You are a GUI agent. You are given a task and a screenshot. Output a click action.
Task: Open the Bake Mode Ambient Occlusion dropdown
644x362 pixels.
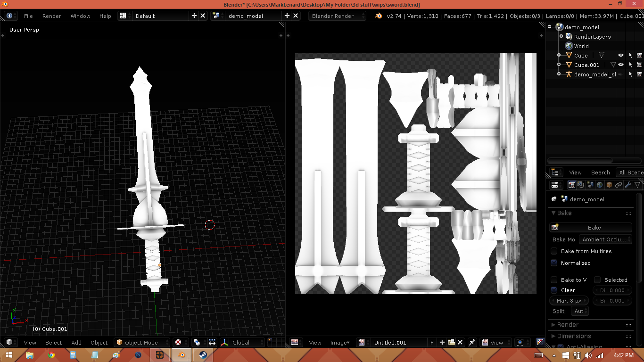point(605,239)
